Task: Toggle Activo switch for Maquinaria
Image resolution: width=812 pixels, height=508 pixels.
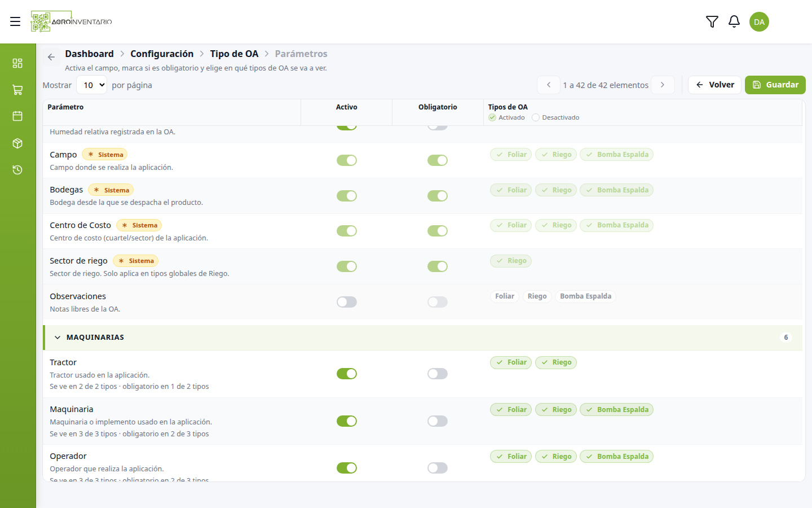Action: (347, 421)
